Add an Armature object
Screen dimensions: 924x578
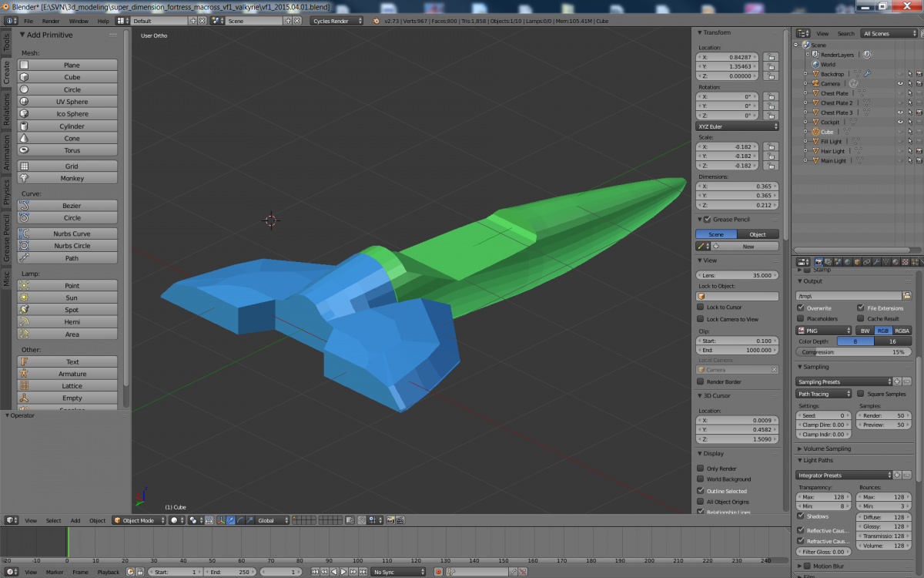pyautogui.click(x=68, y=374)
